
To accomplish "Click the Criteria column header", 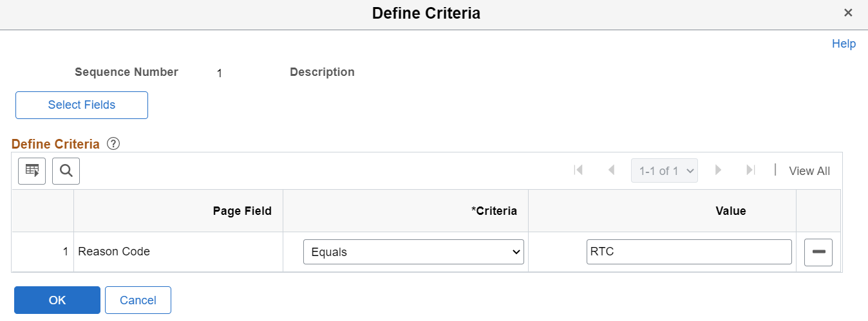I will pos(494,211).
